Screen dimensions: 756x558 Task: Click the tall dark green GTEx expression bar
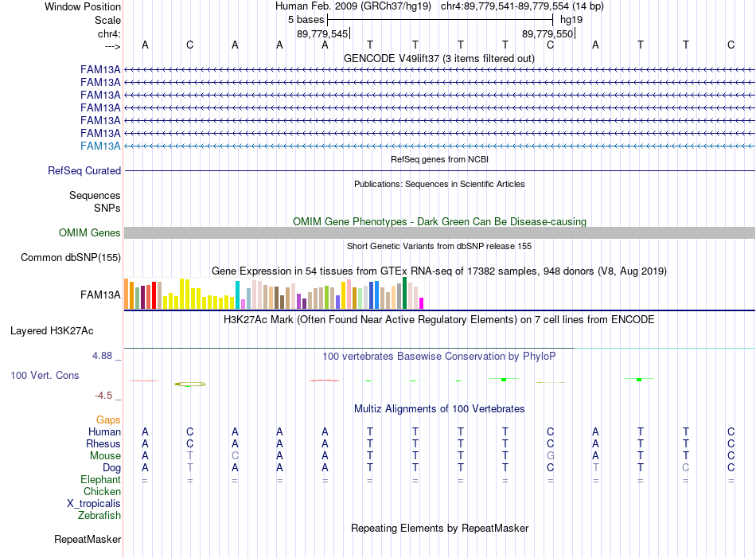click(405, 293)
